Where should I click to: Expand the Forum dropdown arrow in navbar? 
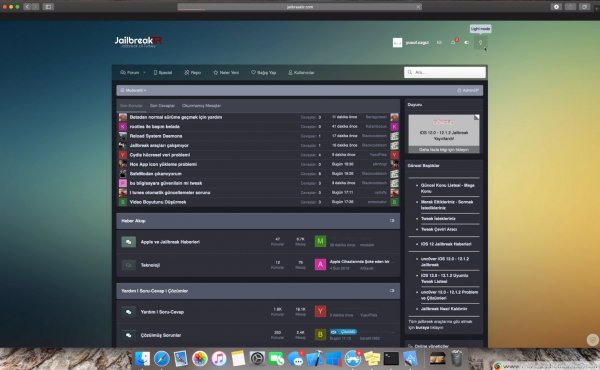[144, 72]
